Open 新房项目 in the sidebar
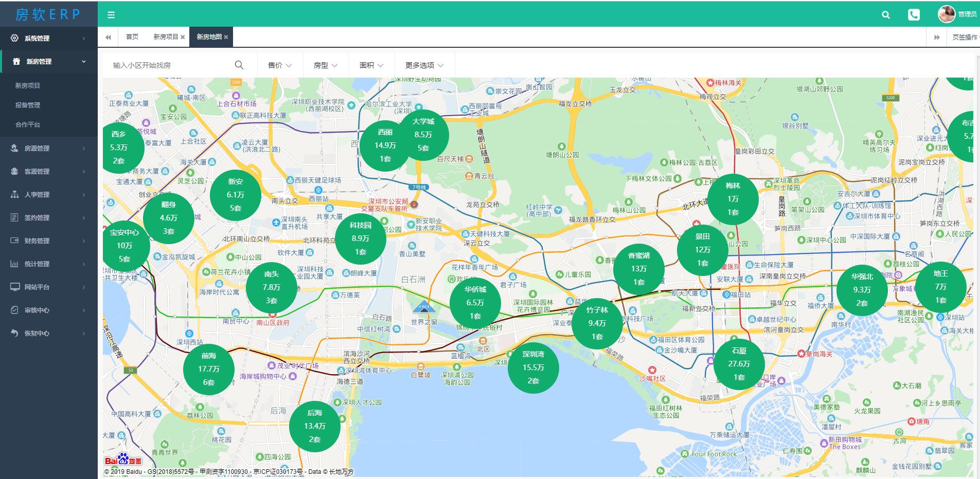 coord(28,86)
